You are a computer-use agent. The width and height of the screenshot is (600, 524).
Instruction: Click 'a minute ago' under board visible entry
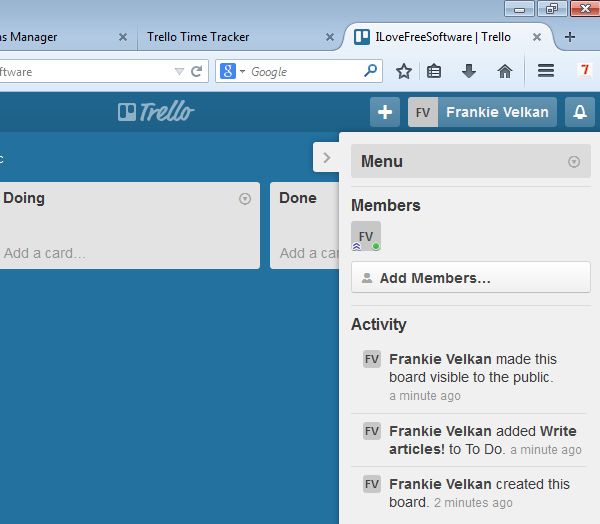425,396
